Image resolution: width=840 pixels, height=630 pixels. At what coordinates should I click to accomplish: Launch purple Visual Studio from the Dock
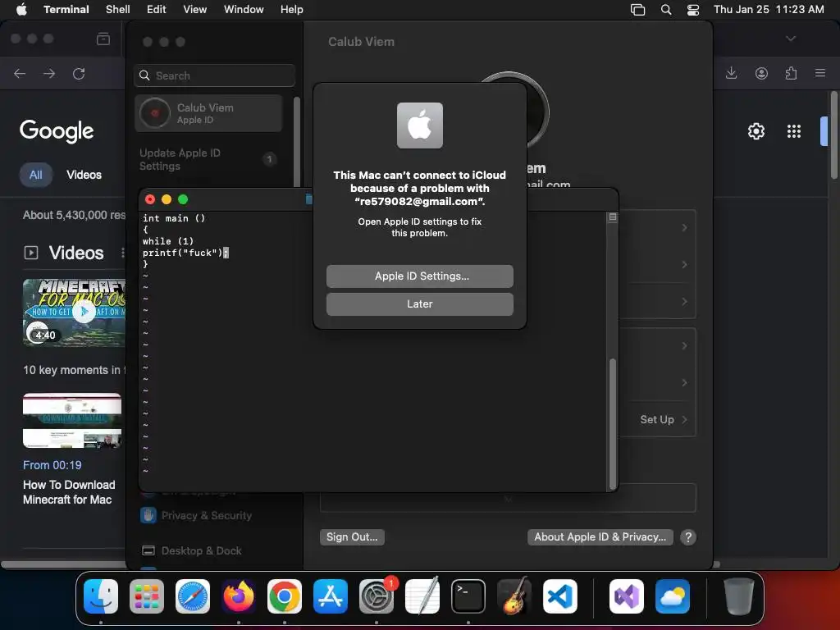[627, 596]
